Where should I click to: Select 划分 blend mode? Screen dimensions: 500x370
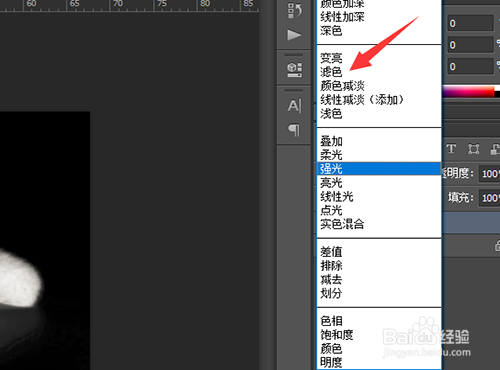click(379, 293)
